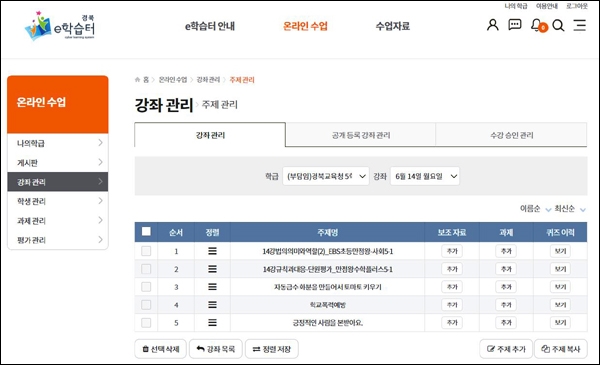Click the sort handle icon in row 1
The image size is (600, 365).
pyautogui.click(x=212, y=251)
